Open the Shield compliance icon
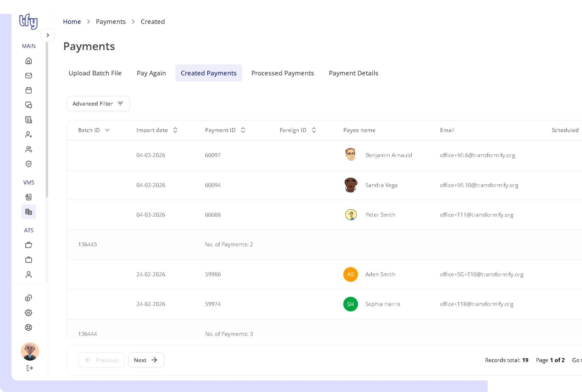 (29, 164)
